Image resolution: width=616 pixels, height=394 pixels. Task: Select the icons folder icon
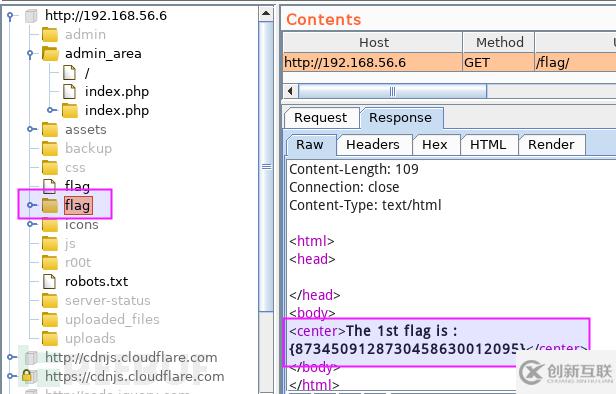(x=50, y=225)
